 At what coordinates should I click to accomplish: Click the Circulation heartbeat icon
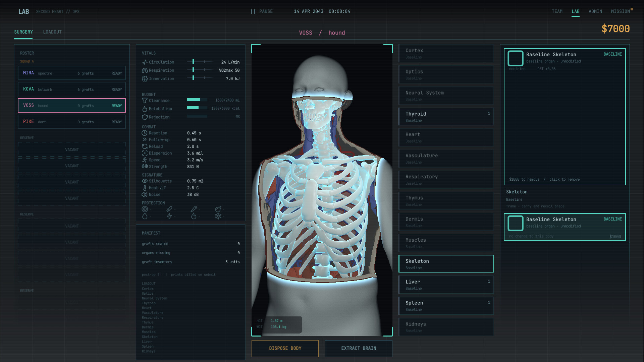pos(145,62)
